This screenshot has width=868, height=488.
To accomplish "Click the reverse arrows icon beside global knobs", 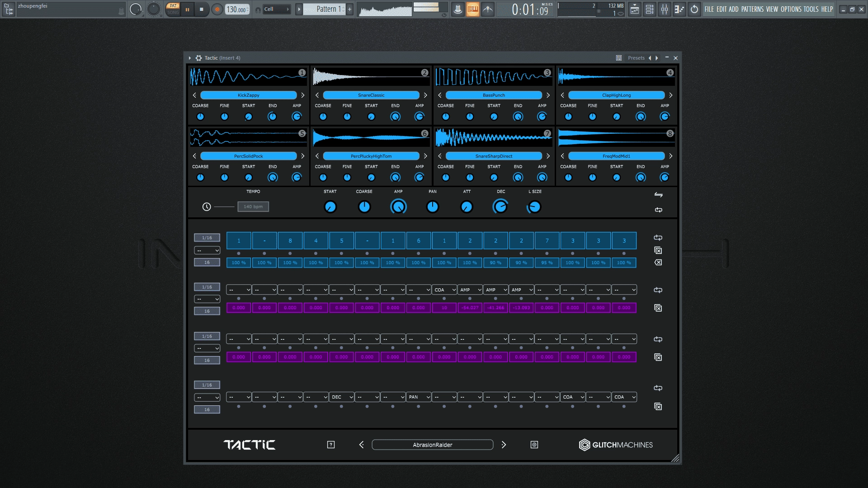I will click(659, 195).
